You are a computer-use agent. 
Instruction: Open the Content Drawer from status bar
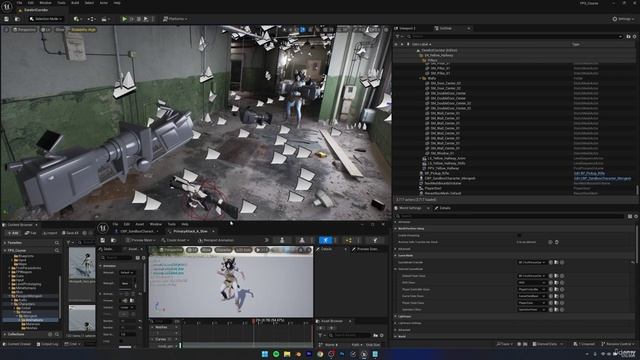17,344
